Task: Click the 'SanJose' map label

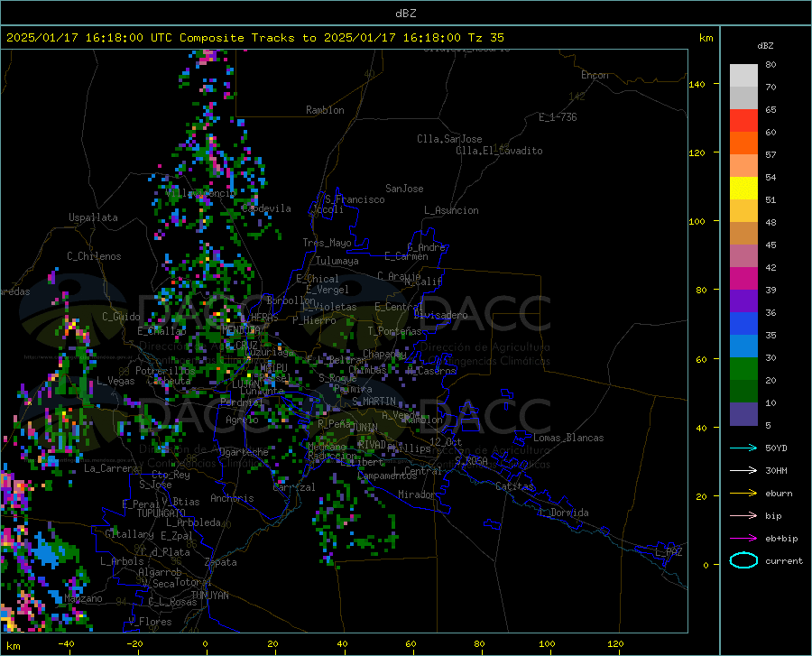Action: point(404,189)
